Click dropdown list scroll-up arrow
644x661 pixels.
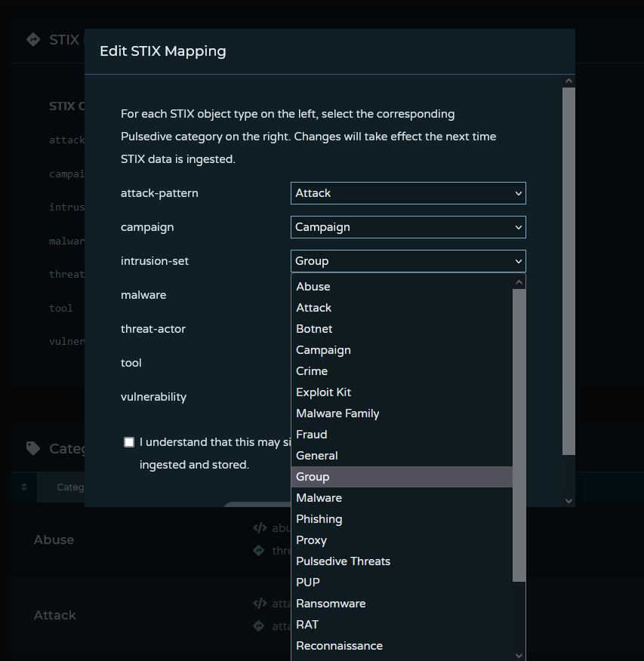[519, 282]
